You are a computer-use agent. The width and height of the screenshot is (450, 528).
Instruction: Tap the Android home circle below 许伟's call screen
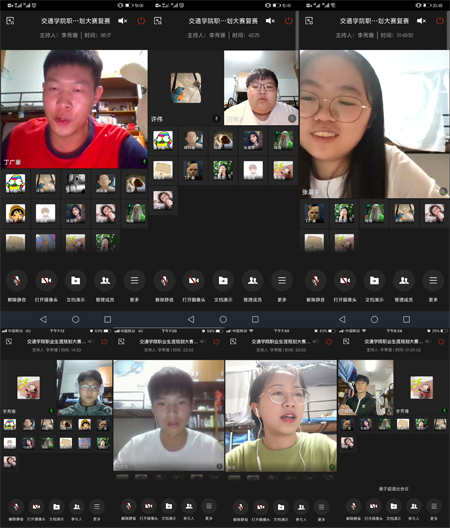tap(223, 319)
